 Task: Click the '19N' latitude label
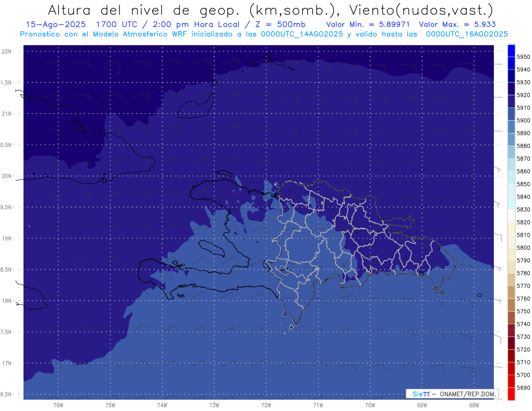click(8, 239)
